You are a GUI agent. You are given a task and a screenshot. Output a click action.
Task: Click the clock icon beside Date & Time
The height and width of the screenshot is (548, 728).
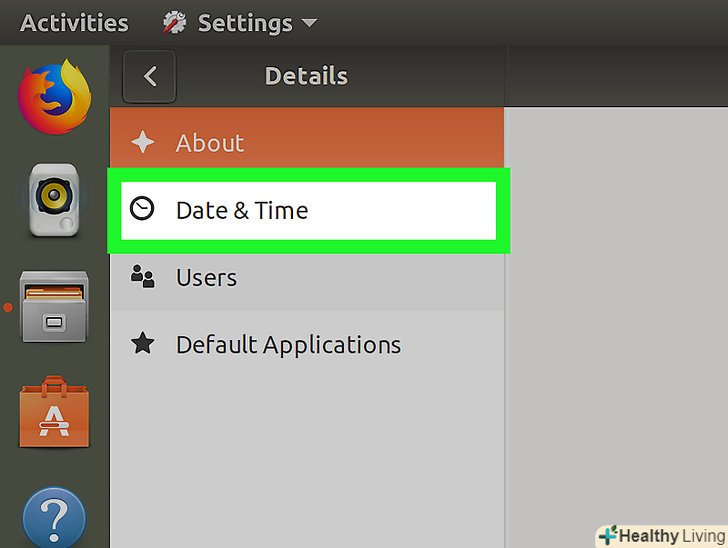(143, 209)
